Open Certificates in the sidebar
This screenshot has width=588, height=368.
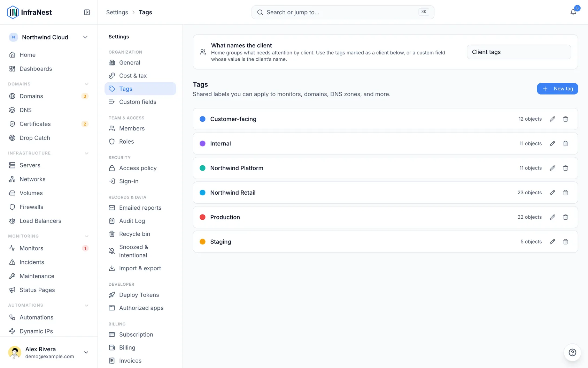point(49,124)
